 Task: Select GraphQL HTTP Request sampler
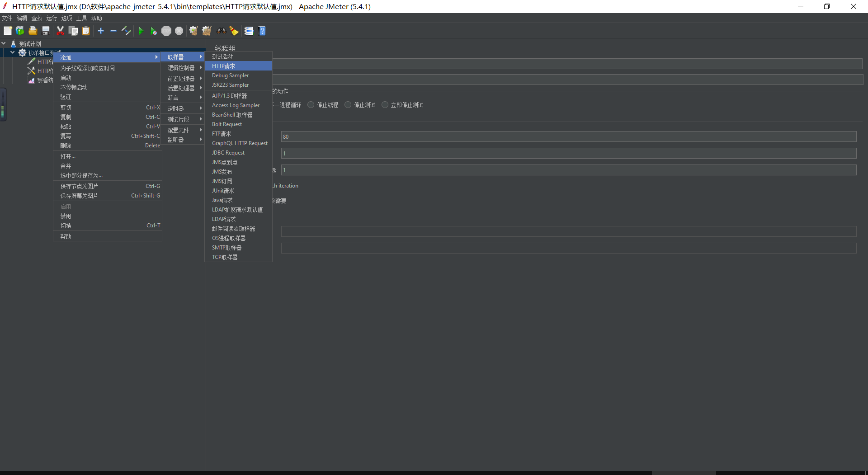tap(240, 143)
